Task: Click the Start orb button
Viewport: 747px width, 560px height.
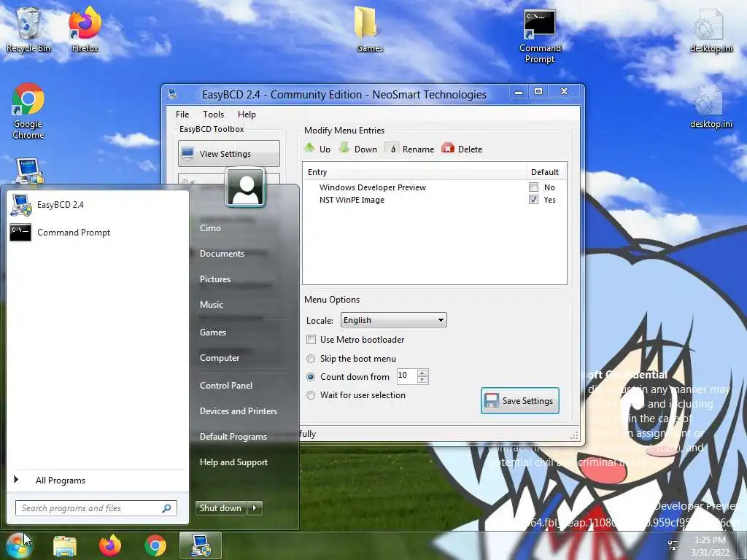Action: [19, 545]
